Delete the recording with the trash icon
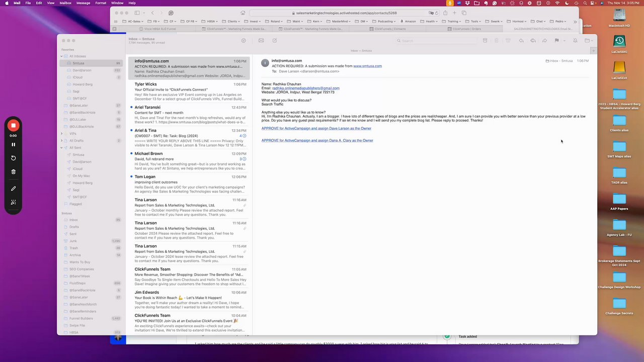 click(x=14, y=171)
